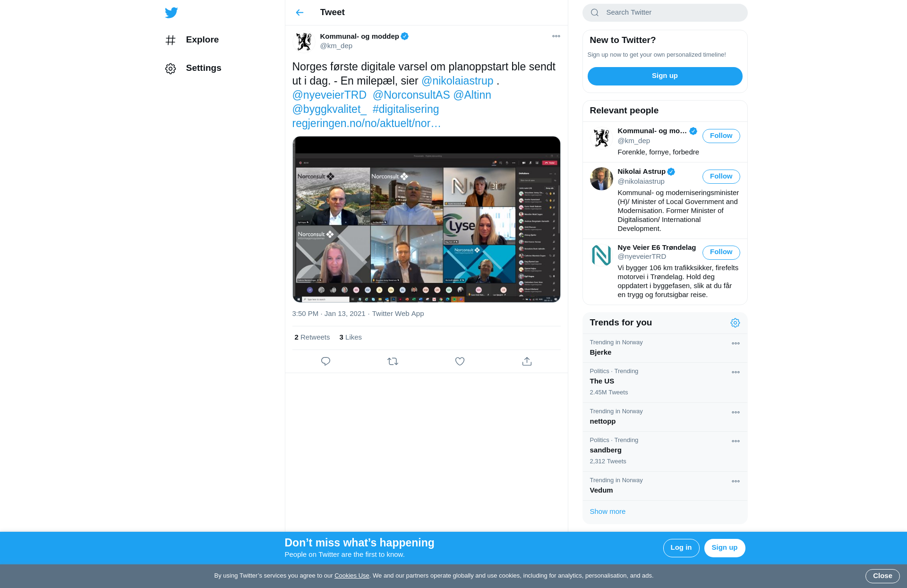Open sandberg trending topic
Image resolution: width=907 pixels, height=588 pixels.
pyautogui.click(x=665, y=452)
